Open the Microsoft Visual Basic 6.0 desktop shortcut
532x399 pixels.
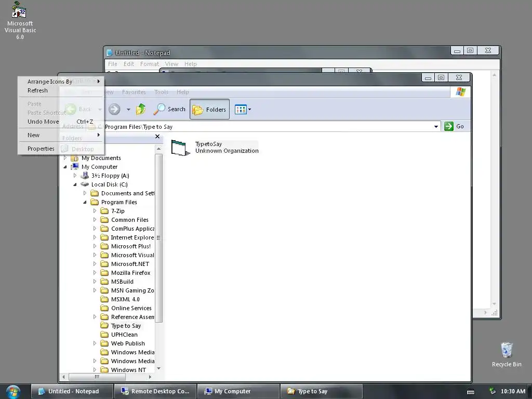[x=19, y=20]
